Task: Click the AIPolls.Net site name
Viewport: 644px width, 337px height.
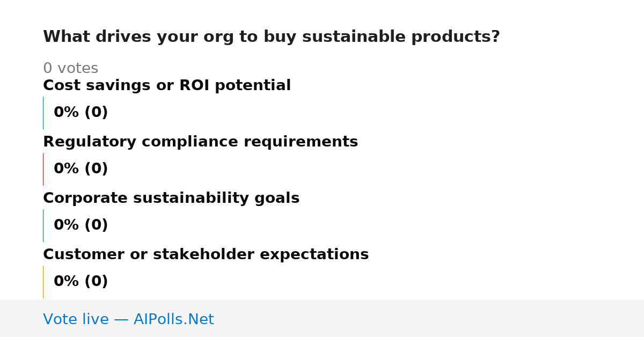Action: coord(173,320)
